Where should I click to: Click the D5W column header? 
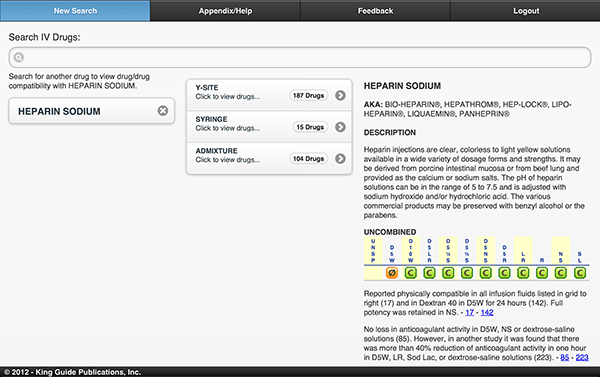(x=392, y=254)
